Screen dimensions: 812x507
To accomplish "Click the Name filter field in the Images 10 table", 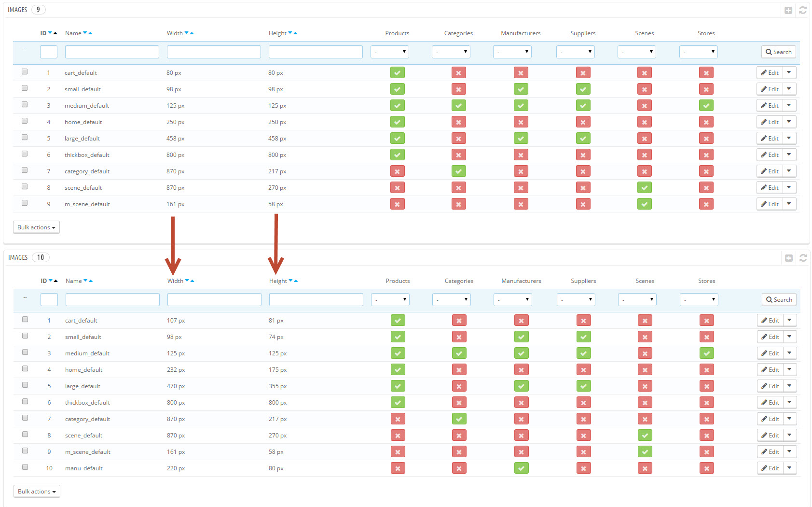I will click(x=112, y=299).
